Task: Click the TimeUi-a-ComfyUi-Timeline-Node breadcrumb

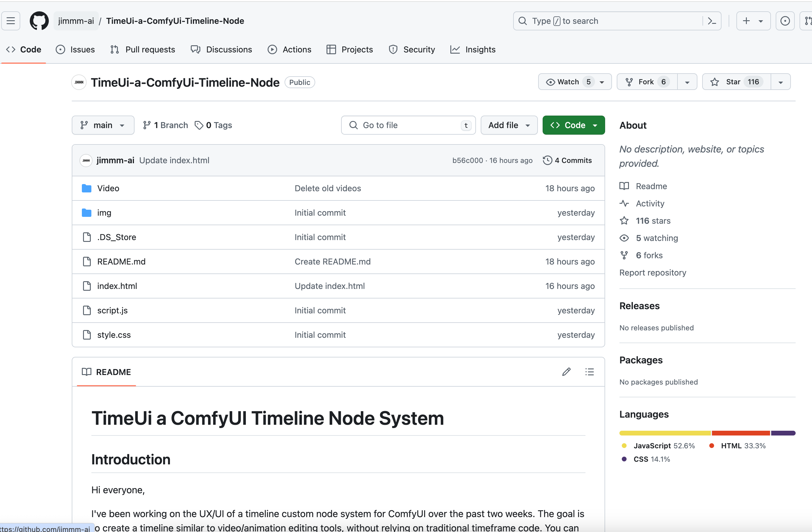Action: point(175,21)
